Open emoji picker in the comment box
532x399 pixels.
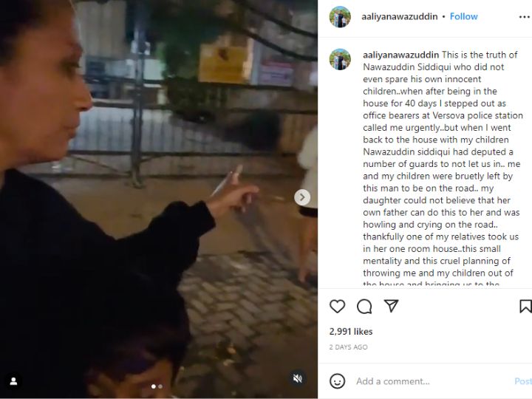tap(337, 381)
